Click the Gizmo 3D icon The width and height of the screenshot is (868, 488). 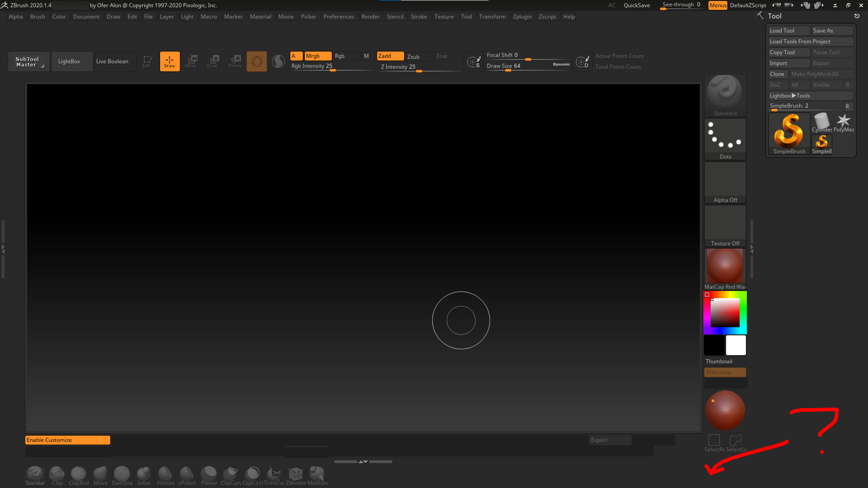point(256,61)
